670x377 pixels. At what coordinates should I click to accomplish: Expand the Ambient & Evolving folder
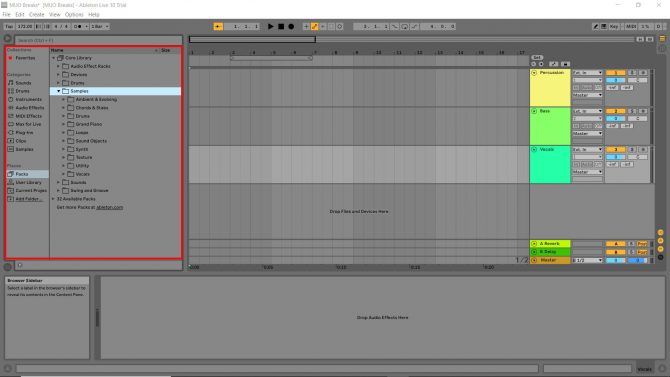pyautogui.click(x=64, y=100)
